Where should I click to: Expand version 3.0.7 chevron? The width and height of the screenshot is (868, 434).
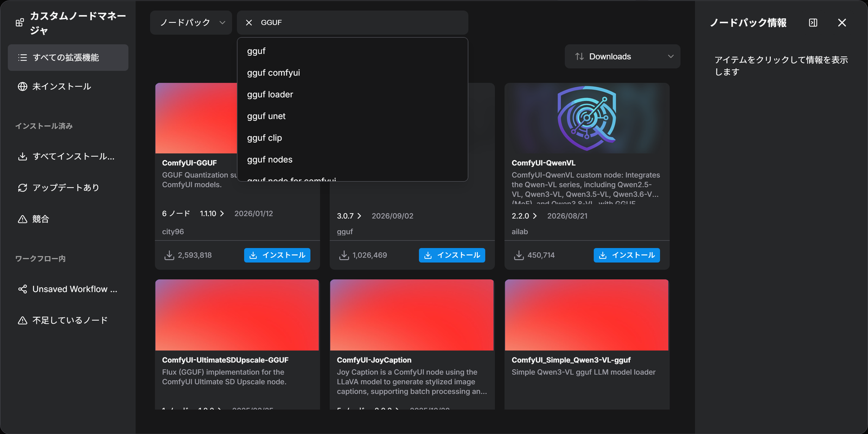(x=359, y=216)
